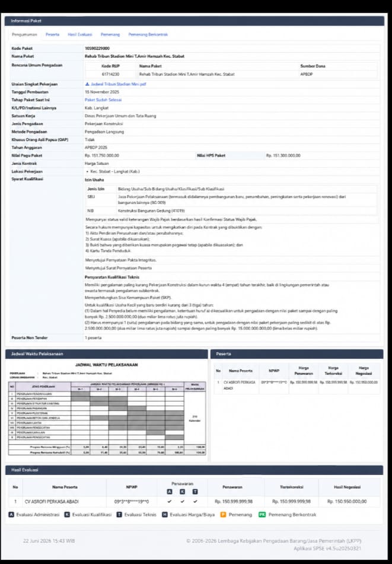Click the download icon beside Jadwal Tribun Stadion Mini.pdf

(x=87, y=84)
